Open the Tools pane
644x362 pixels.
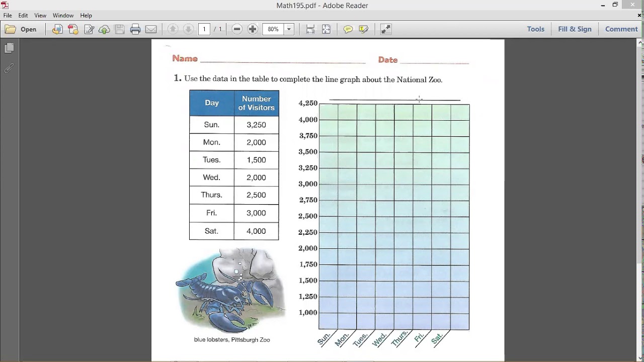[536, 29]
